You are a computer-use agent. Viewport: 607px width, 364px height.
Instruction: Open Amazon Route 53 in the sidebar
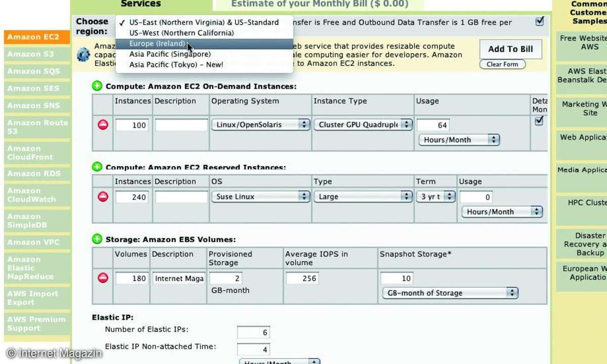(x=37, y=127)
